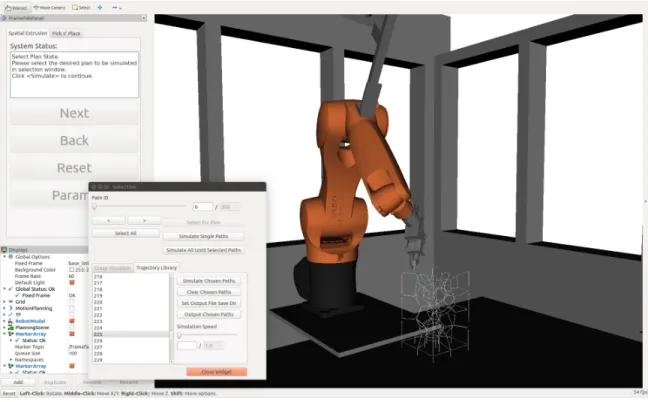
Task: Click the orange Close Widget button
Action: tap(217, 372)
